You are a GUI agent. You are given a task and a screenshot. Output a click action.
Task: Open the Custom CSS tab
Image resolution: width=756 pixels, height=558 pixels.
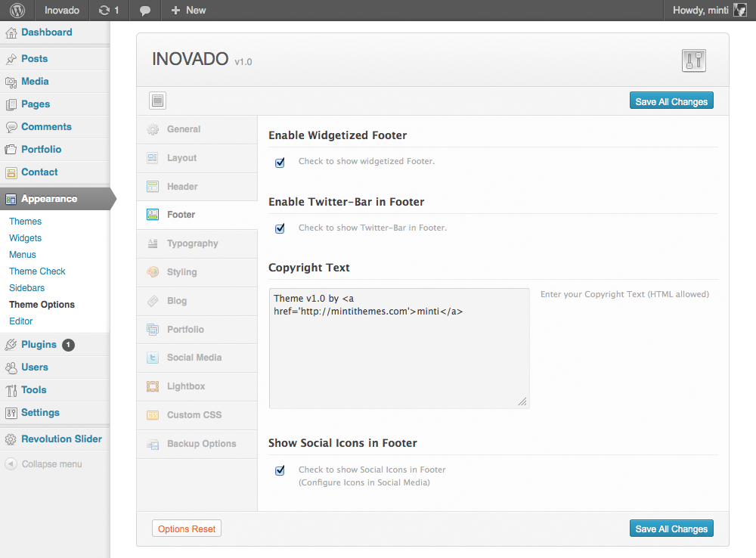point(194,415)
